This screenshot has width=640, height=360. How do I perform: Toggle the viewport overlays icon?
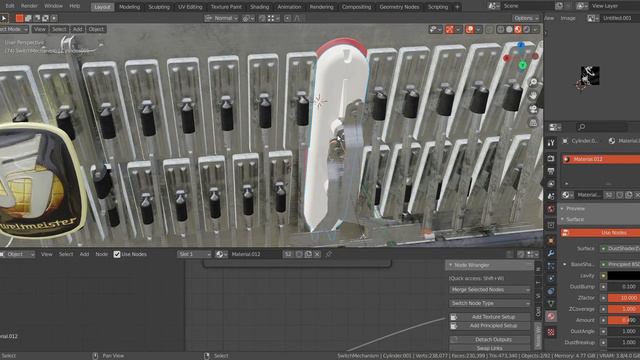pos(470,29)
